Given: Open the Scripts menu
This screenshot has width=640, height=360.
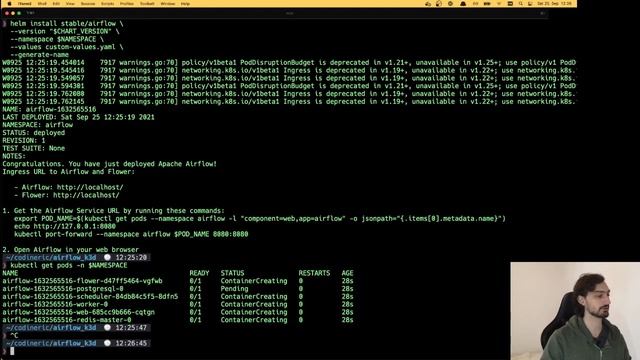Looking at the screenshot, I should point(108,4).
